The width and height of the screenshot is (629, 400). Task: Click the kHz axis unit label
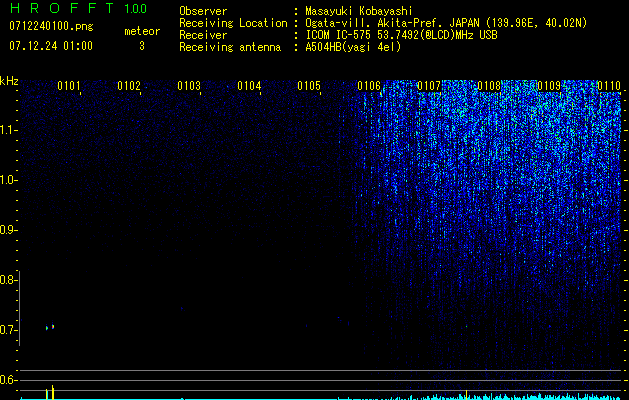(9, 81)
